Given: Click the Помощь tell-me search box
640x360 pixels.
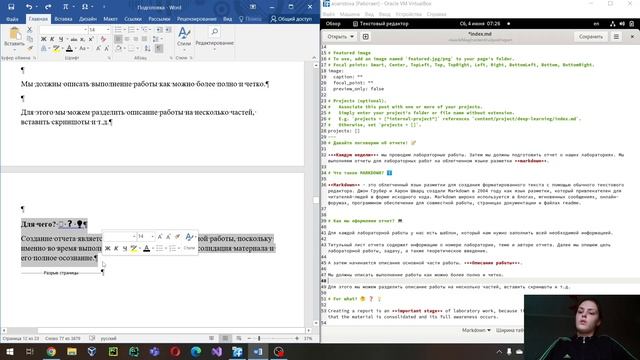Looking at the screenshot, I should click(250, 19).
